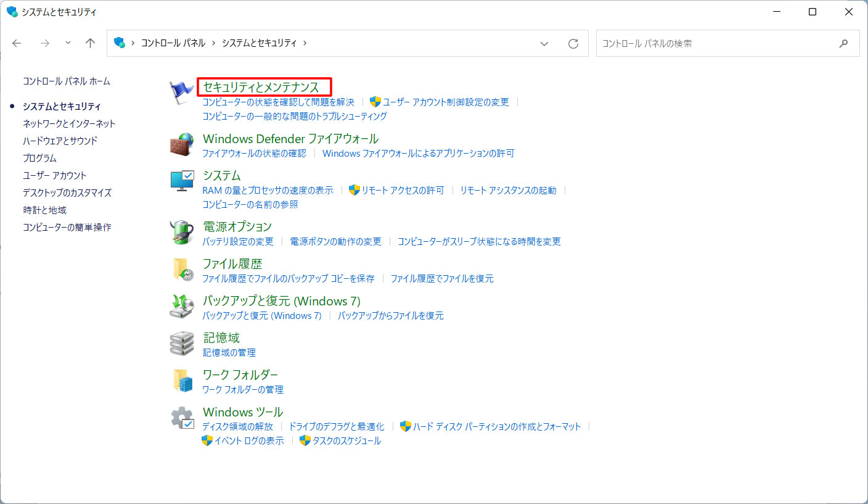Open バックアップと復元 (Windows 7) heading link

coord(282,300)
